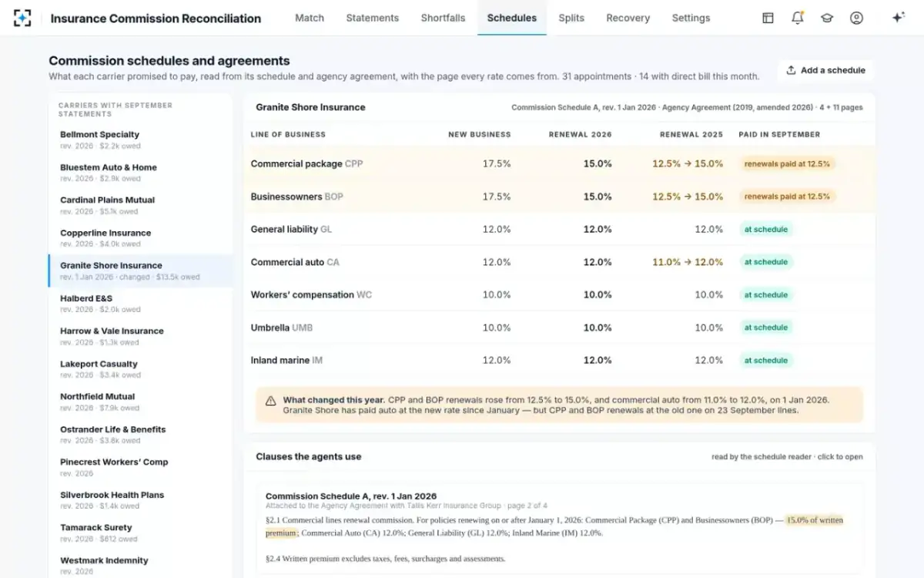Choose Northfield Mutual carrier
Viewport: 924px width, 578px height.
click(140, 402)
